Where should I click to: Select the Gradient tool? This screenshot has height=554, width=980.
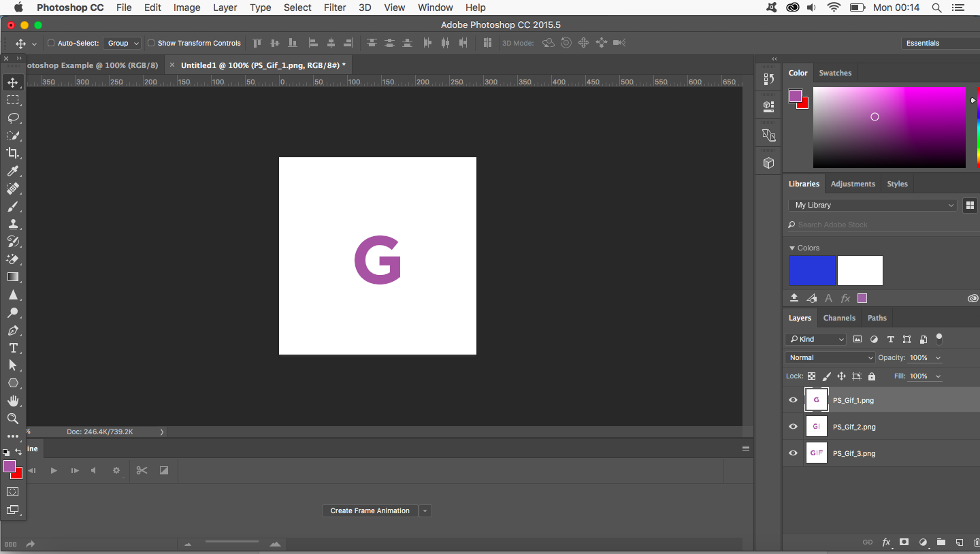coord(13,277)
